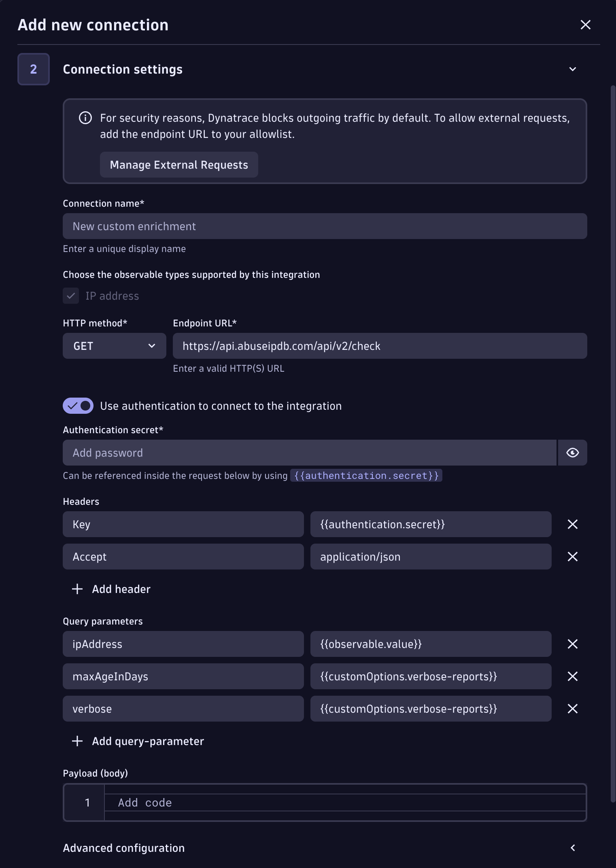
Task: Click the step 2 number badge
Action: (34, 69)
